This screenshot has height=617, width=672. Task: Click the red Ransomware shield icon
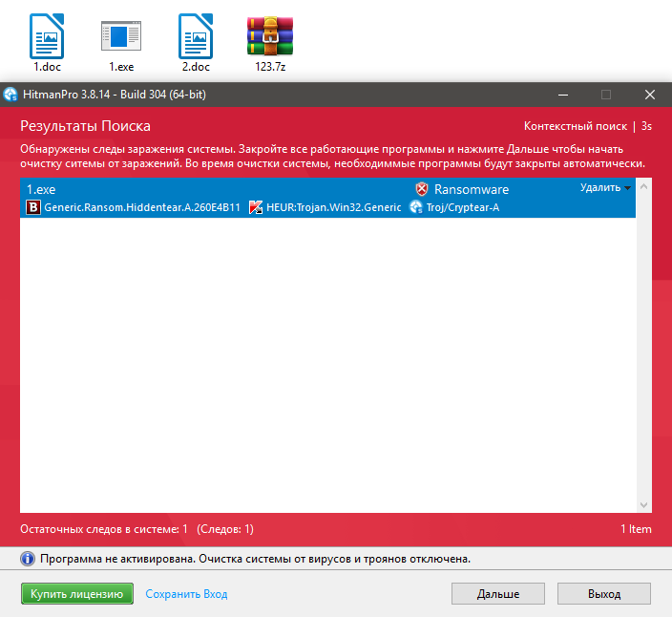[x=422, y=189]
